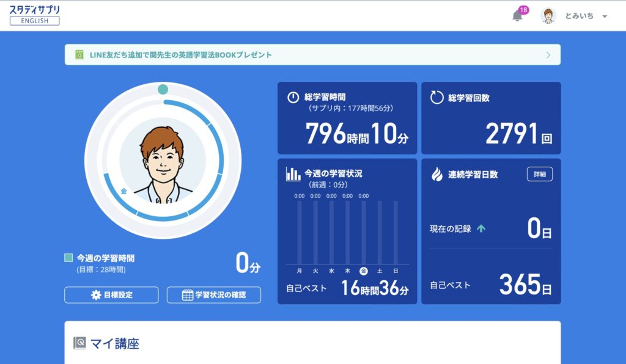Select the highlighted 金 day marker on chart
This screenshot has width=626, height=364.
click(x=363, y=271)
